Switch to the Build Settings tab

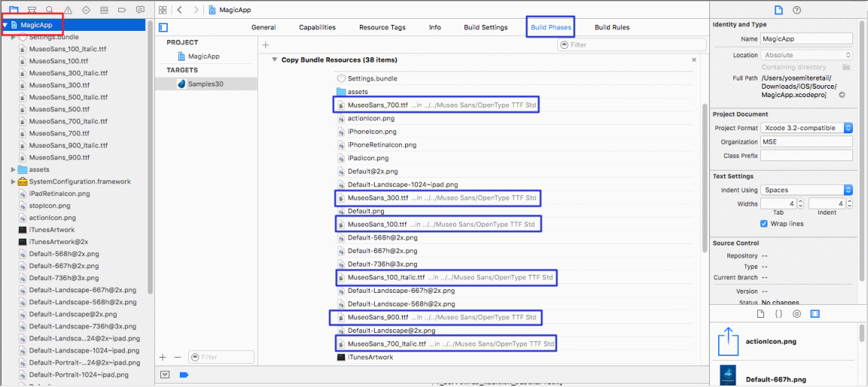pos(486,27)
